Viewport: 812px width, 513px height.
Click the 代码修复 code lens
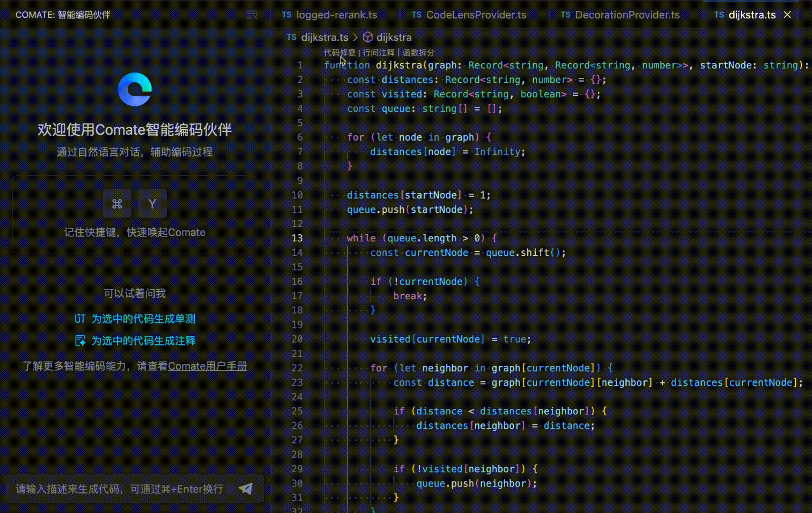point(339,52)
